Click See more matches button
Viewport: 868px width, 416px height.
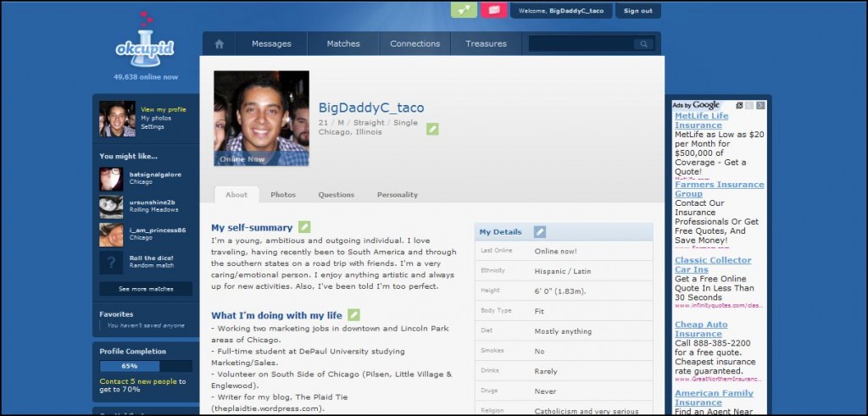click(146, 289)
